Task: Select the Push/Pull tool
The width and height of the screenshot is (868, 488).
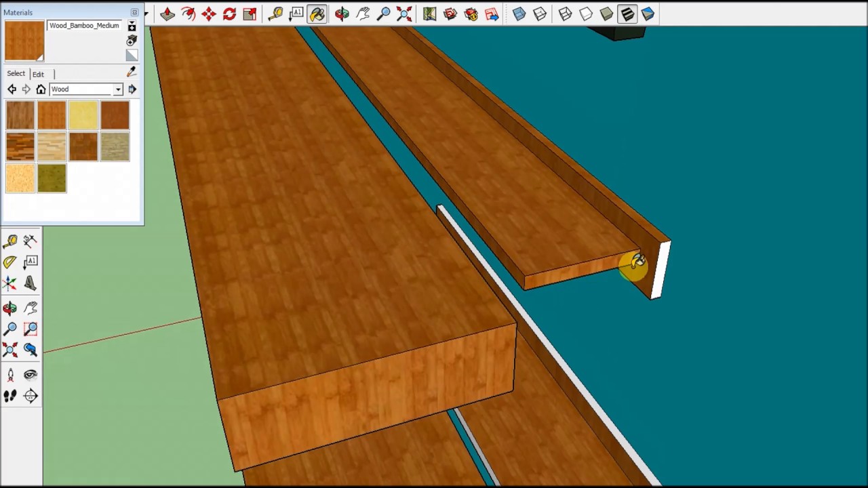Action: [x=167, y=14]
